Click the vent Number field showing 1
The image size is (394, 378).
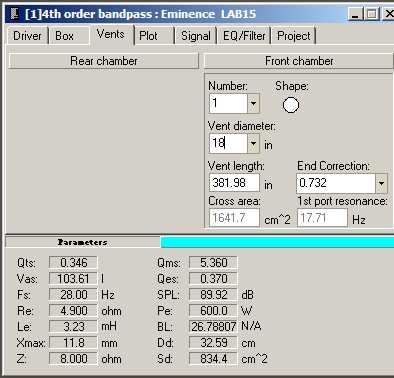pyautogui.click(x=229, y=103)
